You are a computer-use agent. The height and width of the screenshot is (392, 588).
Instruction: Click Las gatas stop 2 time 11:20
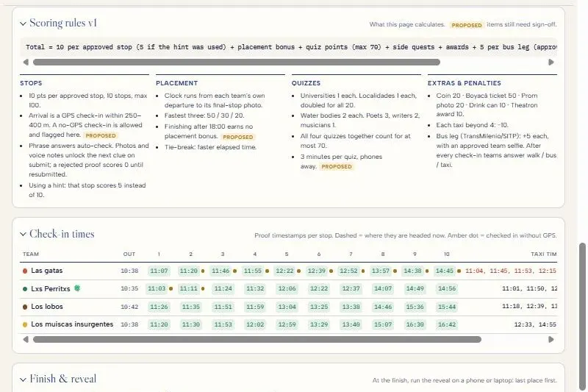point(189,271)
